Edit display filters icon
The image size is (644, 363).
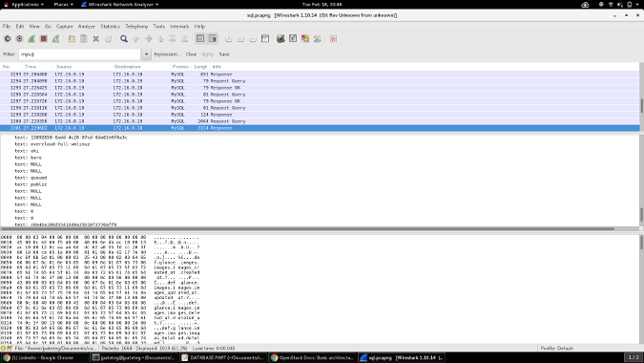[293, 38]
